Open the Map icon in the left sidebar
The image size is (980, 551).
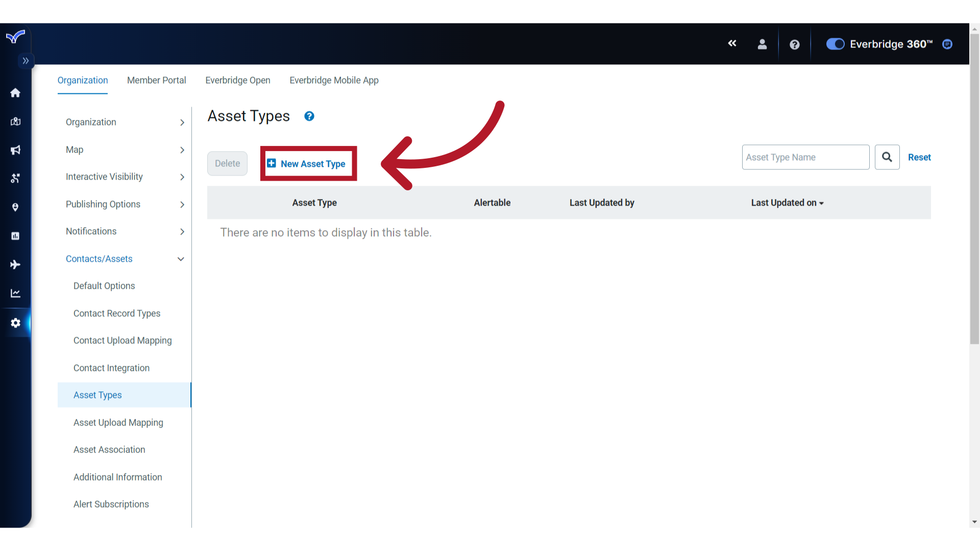15,121
